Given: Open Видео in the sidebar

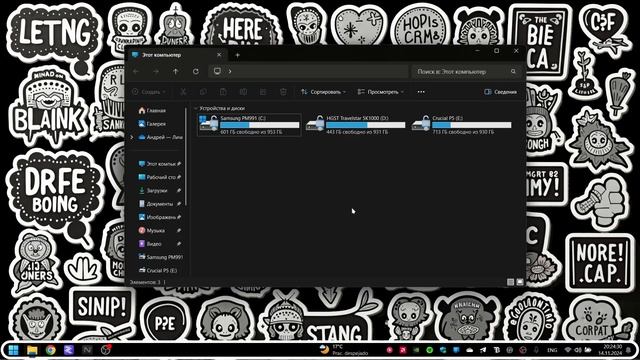Looking at the screenshot, I should (159, 244).
